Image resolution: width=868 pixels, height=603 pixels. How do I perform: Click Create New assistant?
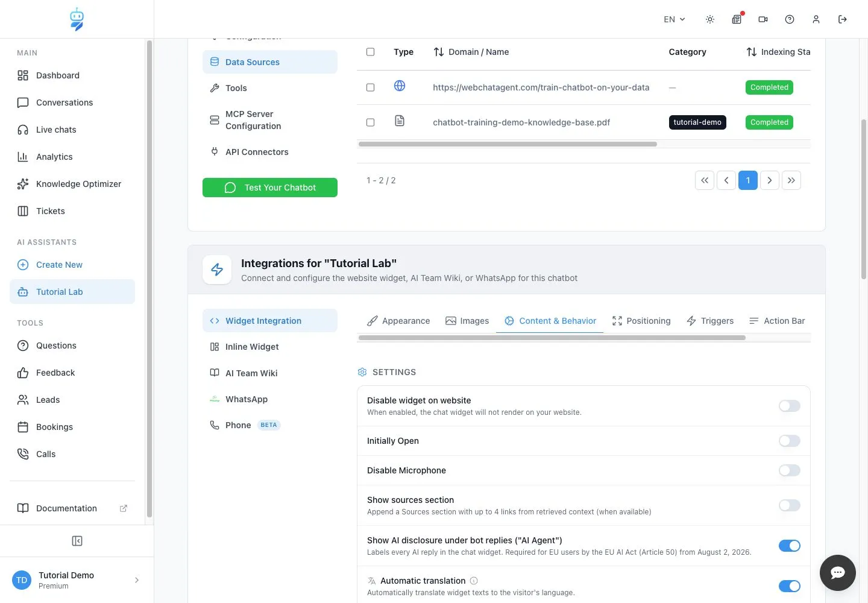pyautogui.click(x=72, y=265)
